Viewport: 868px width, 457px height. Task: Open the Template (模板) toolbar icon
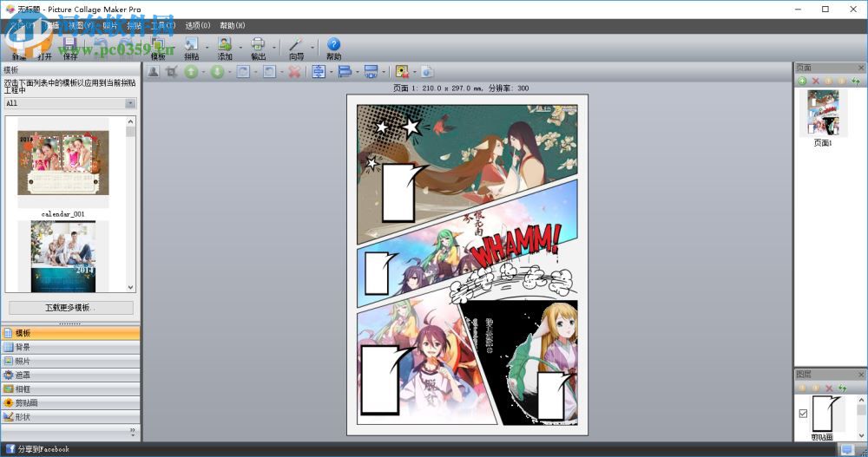coord(158,49)
